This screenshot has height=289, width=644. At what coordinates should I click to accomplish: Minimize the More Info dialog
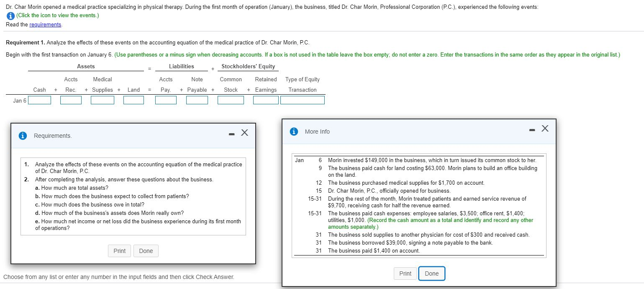click(x=531, y=130)
